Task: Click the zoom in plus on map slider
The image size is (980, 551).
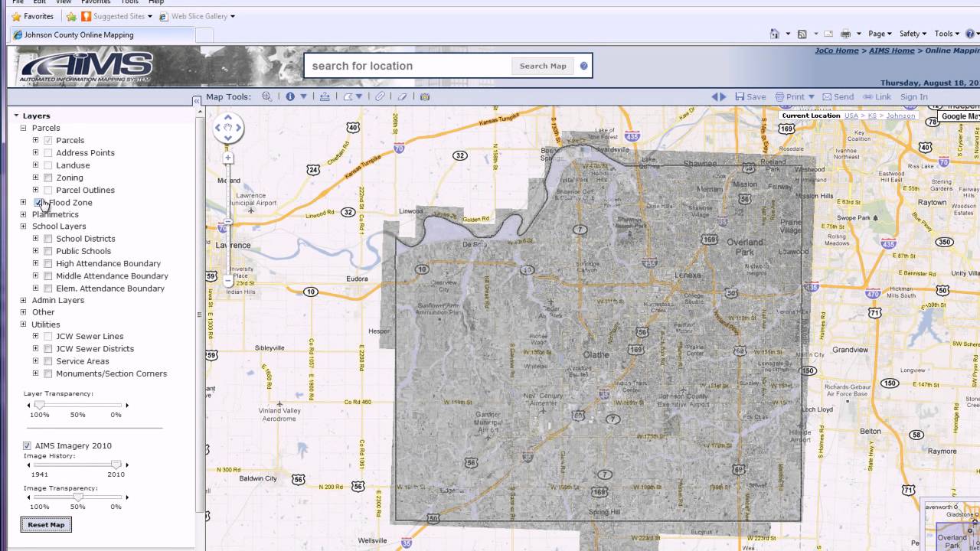Action: click(228, 158)
